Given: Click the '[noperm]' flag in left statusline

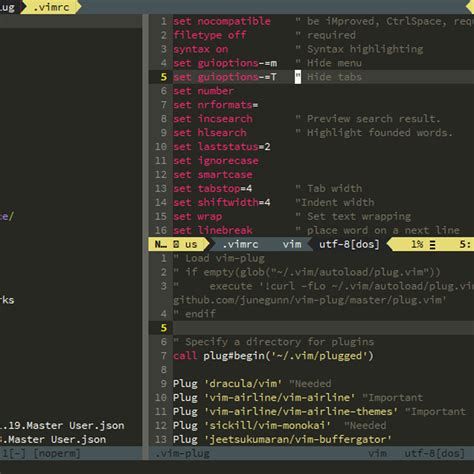Looking at the screenshot, I should [x=57, y=454].
